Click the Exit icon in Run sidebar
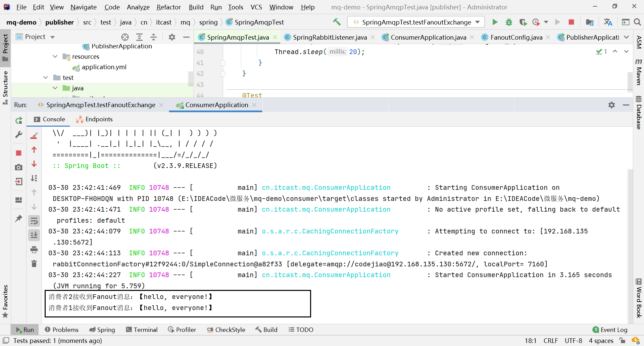 pos(19,182)
